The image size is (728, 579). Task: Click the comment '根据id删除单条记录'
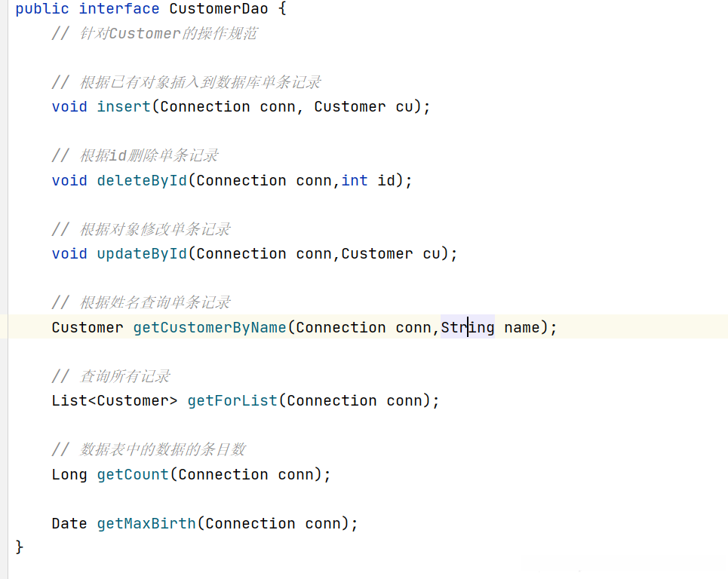[149, 155]
